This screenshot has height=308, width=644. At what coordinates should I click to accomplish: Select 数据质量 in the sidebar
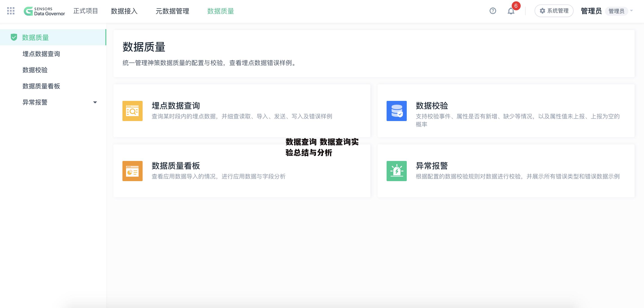tap(53, 37)
